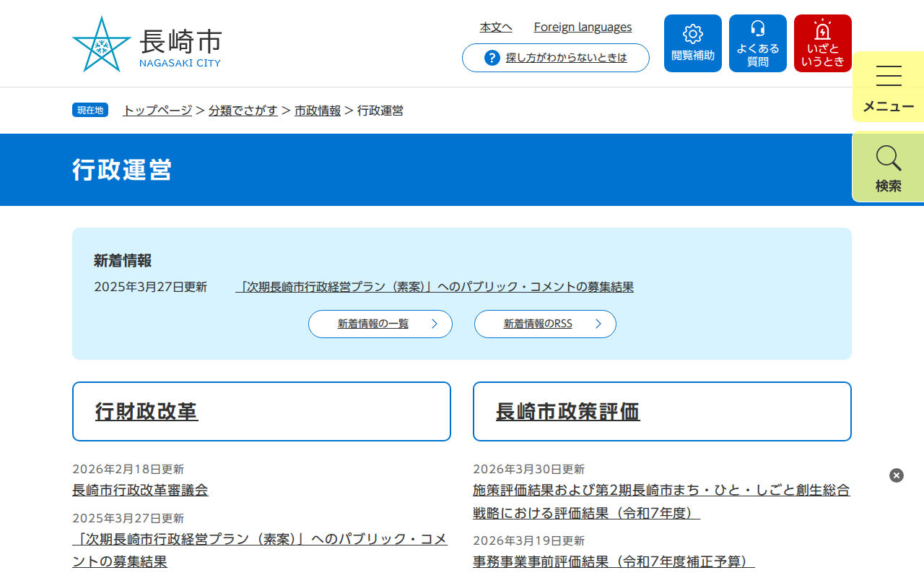Click the hamburger icon above メニュー

(x=887, y=75)
